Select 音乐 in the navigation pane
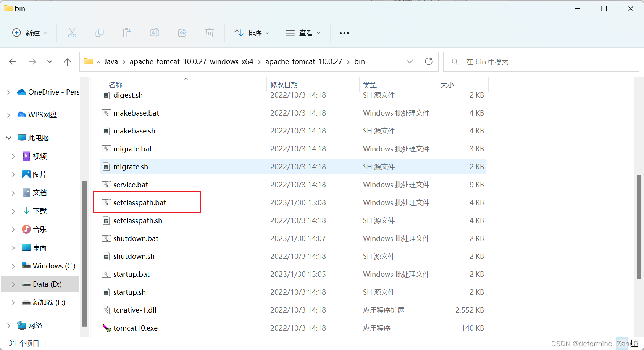This screenshot has height=350, width=644. tap(40, 230)
